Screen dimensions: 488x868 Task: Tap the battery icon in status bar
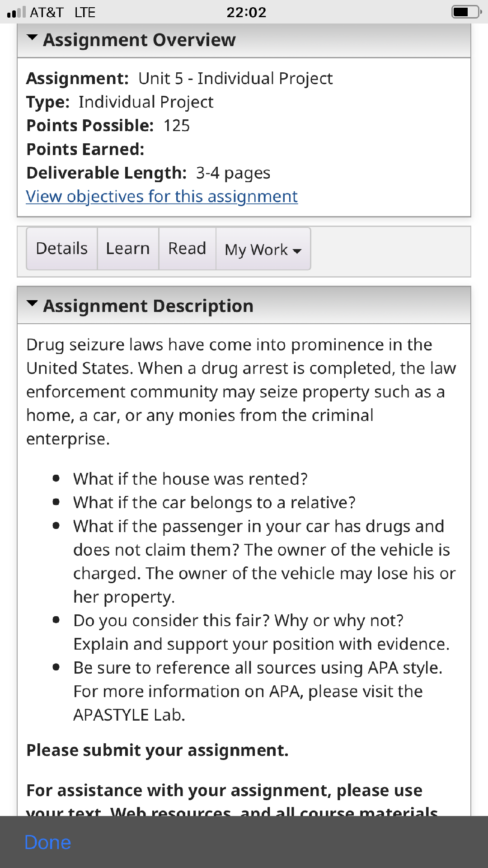[x=467, y=12]
